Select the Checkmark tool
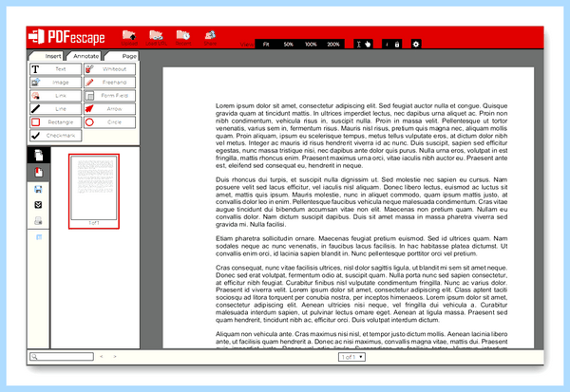 55,136
